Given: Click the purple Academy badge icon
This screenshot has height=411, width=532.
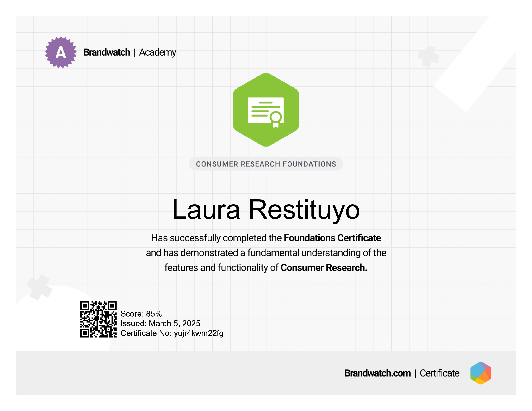Looking at the screenshot, I should tap(61, 52).
